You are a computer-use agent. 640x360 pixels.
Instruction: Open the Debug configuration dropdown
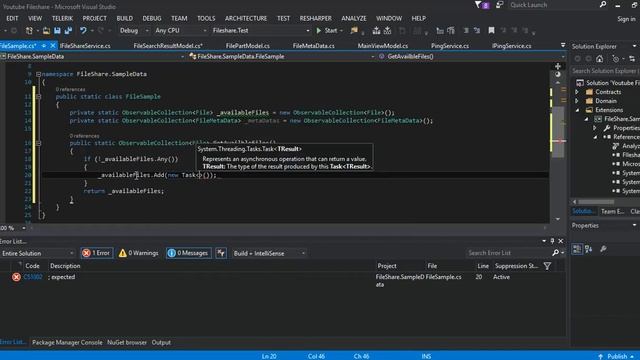[133, 31]
